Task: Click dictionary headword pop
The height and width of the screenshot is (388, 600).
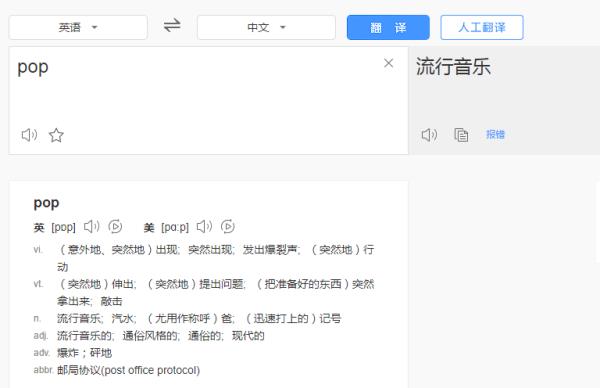Action: (46, 203)
